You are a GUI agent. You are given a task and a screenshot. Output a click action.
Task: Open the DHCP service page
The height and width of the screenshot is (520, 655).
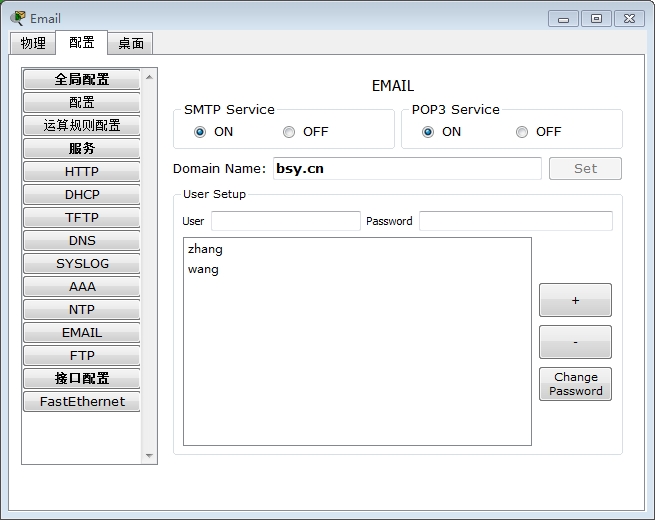pos(82,194)
